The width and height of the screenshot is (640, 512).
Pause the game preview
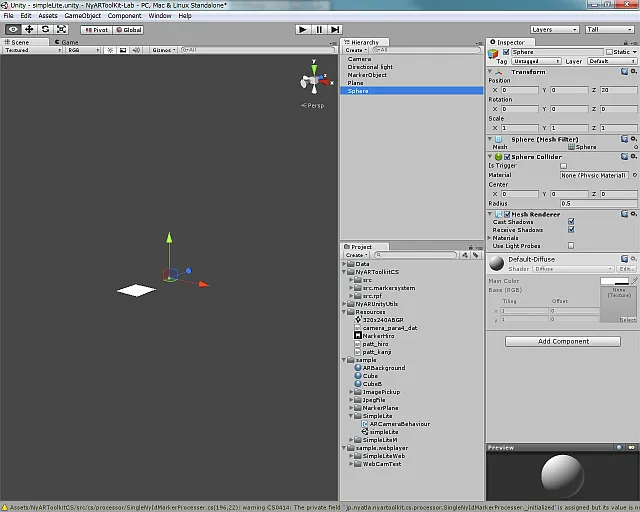pyautogui.click(x=319, y=29)
